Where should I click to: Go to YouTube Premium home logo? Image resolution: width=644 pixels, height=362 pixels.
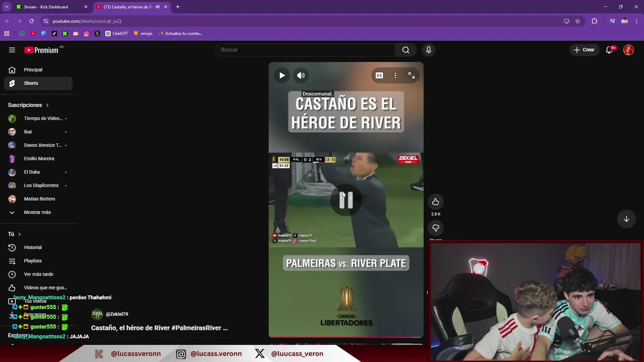point(42,50)
